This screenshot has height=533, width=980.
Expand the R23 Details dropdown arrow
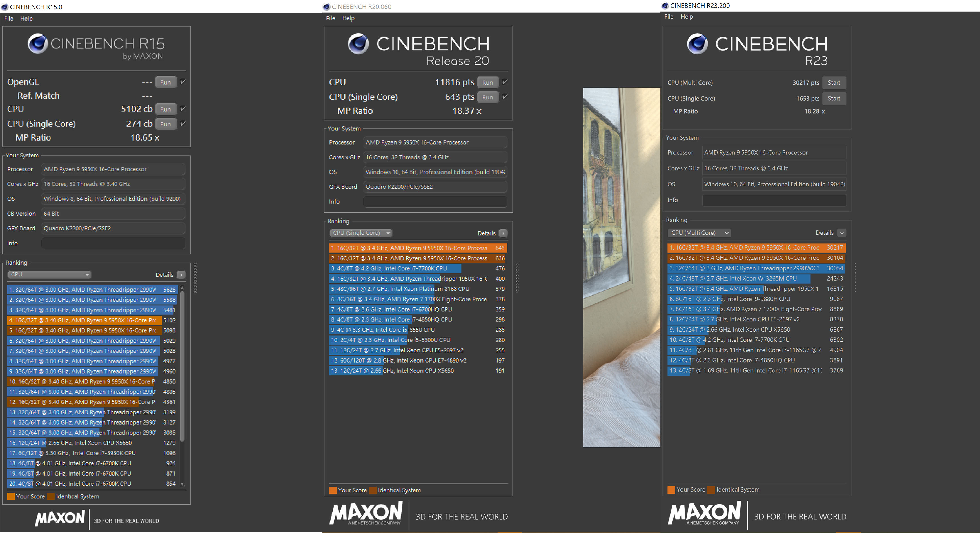pyautogui.click(x=842, y=233)
